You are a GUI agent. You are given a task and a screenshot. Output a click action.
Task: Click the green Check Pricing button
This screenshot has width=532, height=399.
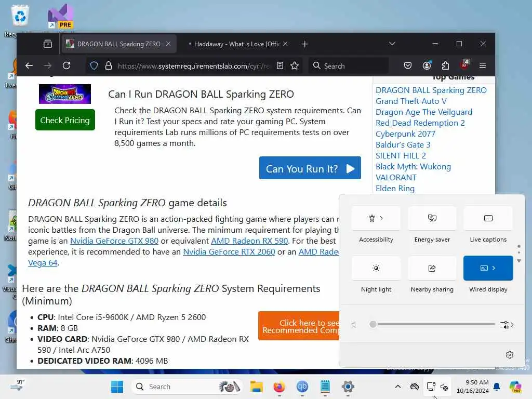coord(65,120)
